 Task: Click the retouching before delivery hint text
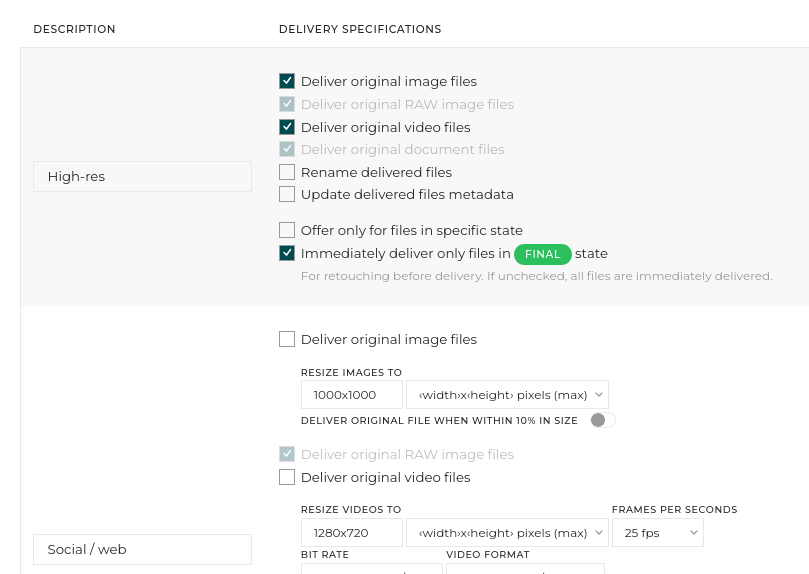point(537,276)
